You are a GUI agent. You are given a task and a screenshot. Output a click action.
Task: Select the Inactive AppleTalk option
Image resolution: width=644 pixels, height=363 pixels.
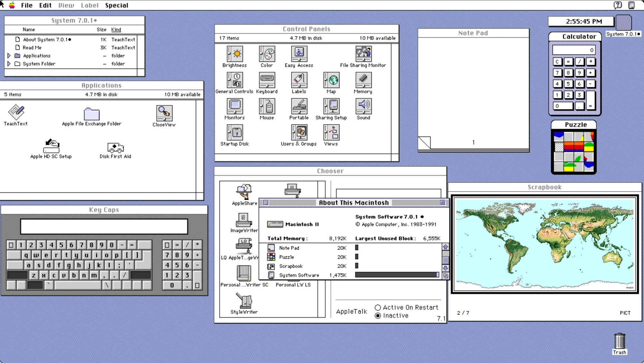click(378, 316)
